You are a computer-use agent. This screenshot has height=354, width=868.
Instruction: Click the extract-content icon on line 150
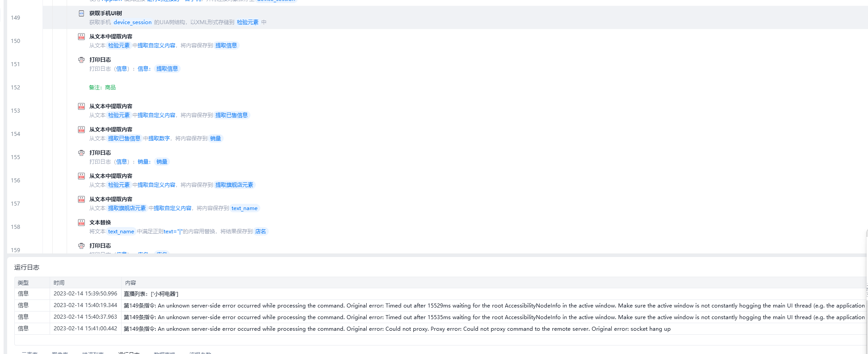[x=81, y=37]
